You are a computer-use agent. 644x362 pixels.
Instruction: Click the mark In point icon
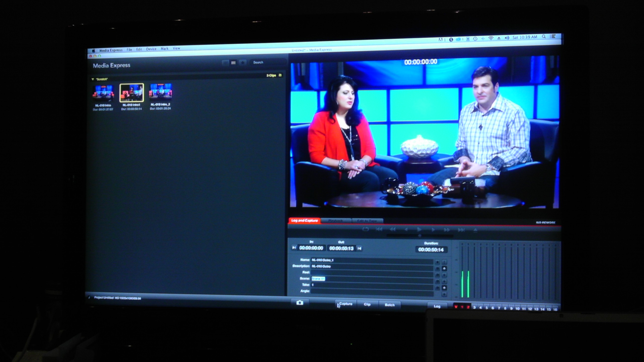pos(294,248)
